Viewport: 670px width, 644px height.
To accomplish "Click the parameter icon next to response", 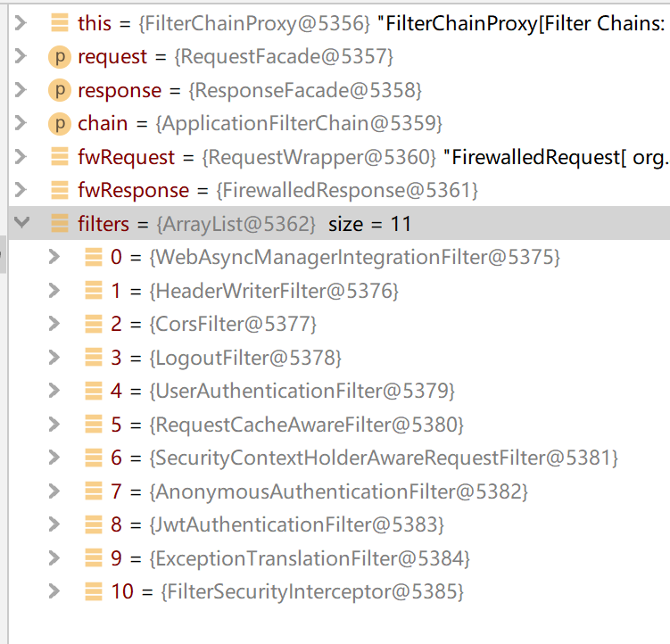I will (x=60, y=90).
